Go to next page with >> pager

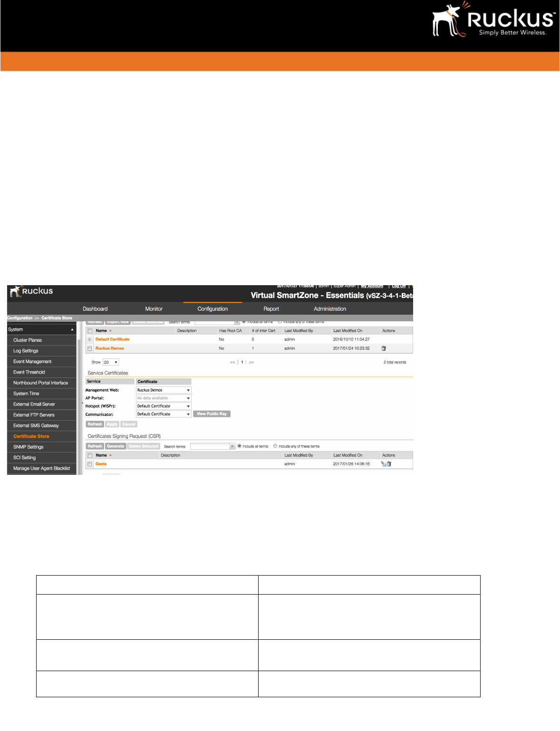[251, 362]
